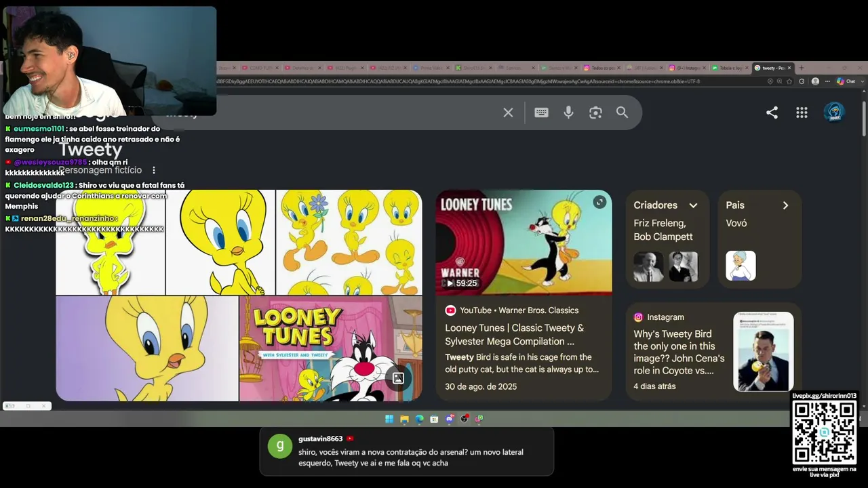
Task: Open Discord from the taskbar
Action: [449, 419]
